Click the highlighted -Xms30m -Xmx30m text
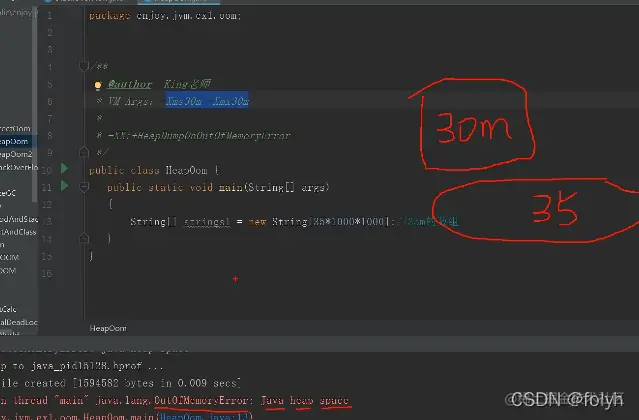 (207, 101)
